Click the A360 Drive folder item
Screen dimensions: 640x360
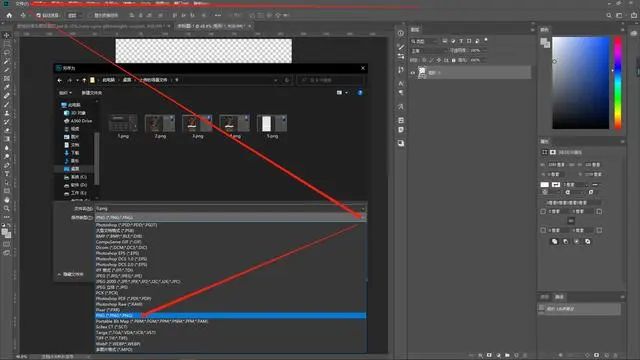[78, 121]
